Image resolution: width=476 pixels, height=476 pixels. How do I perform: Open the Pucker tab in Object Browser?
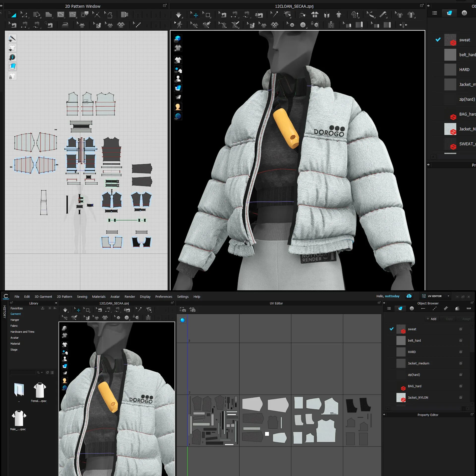pos(446,308)
